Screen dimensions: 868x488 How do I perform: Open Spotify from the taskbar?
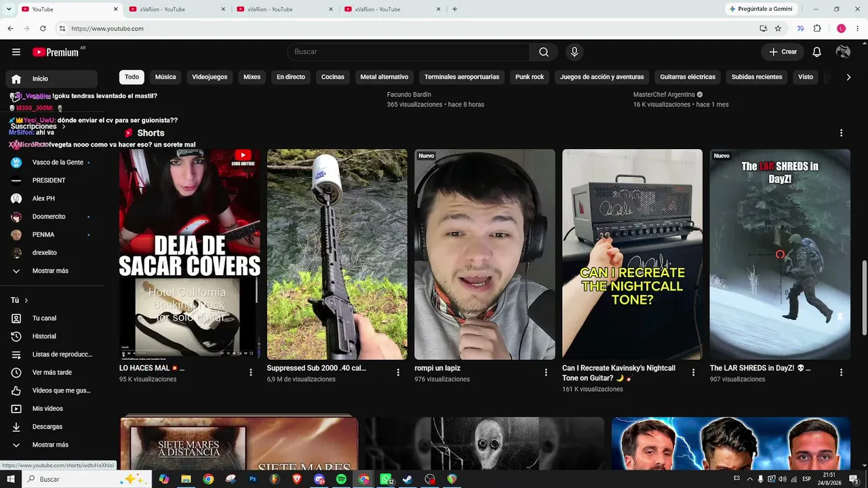tap(341, 479)
